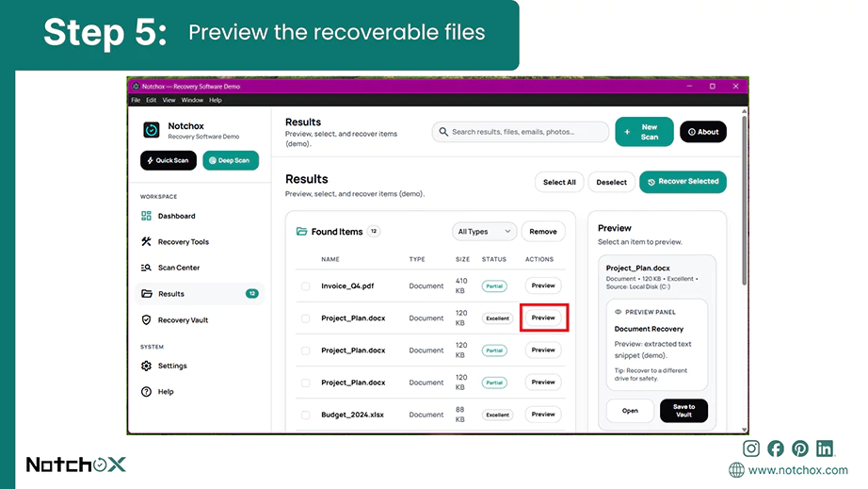Tick checkbox for Excellent Project_Plan.docx row
Screen dimensions: 868x489
point(306,318)
